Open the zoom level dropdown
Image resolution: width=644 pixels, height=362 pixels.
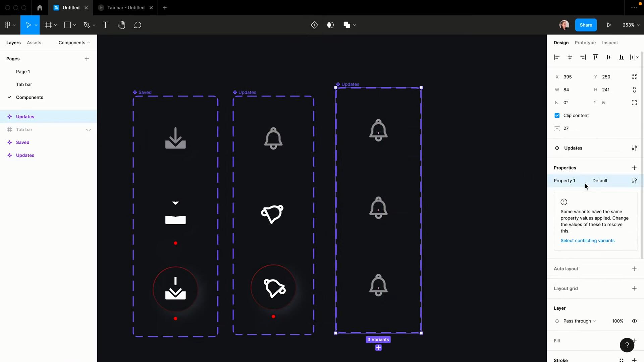click(x=631, y=25)
